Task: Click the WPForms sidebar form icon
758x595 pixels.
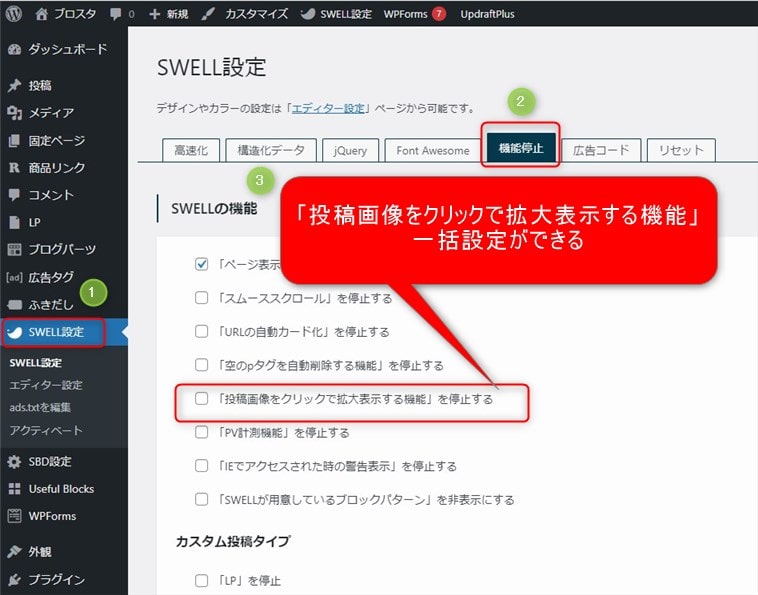Action: [15, 516]
